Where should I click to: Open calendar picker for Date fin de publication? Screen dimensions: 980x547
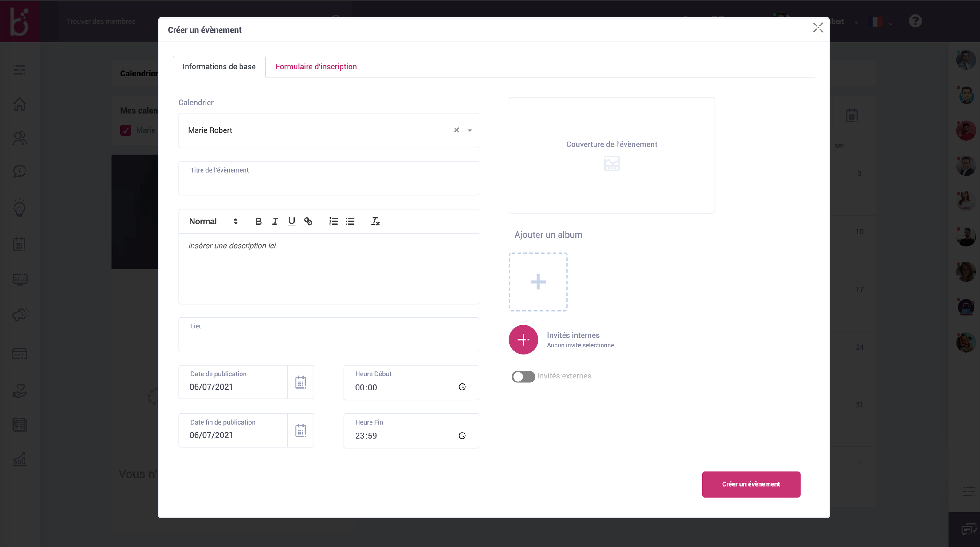coord(300,430)
